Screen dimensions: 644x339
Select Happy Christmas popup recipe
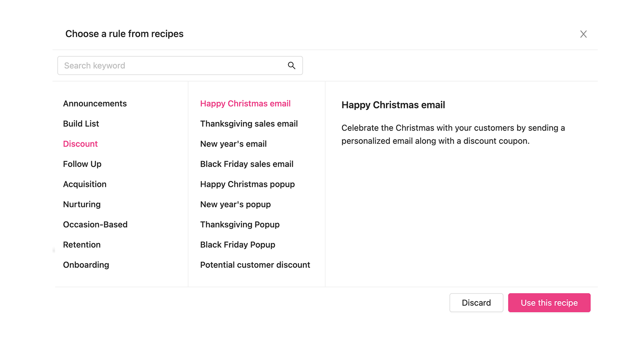click(247, 184)
